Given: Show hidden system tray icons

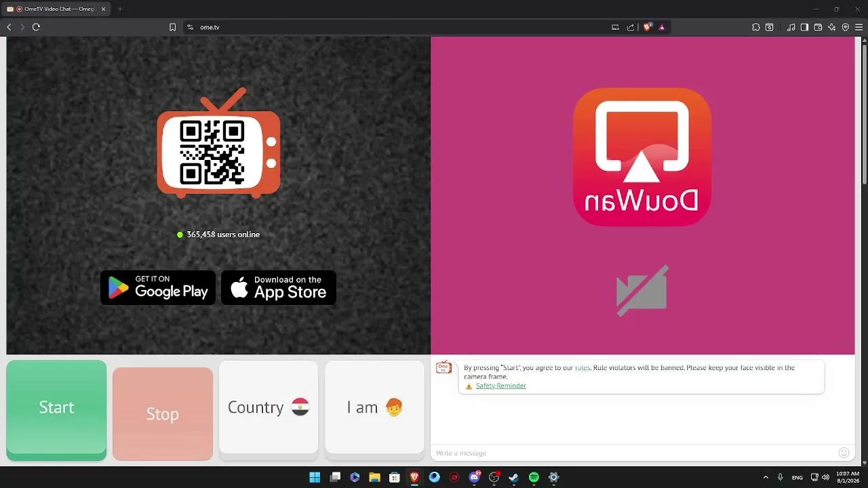Looking at the screenshot, I should [x=766, y=477].
